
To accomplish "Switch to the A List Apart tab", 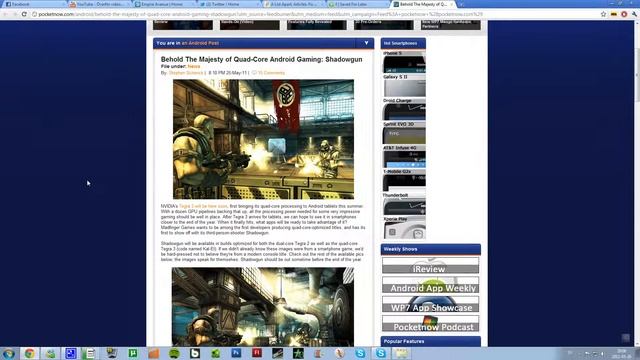I will [x=293, y=4].
